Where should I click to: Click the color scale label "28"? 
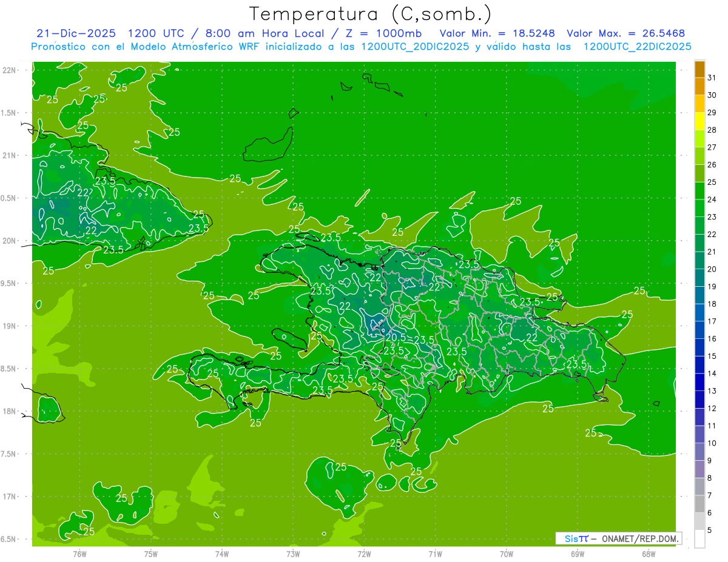(712, 130)
